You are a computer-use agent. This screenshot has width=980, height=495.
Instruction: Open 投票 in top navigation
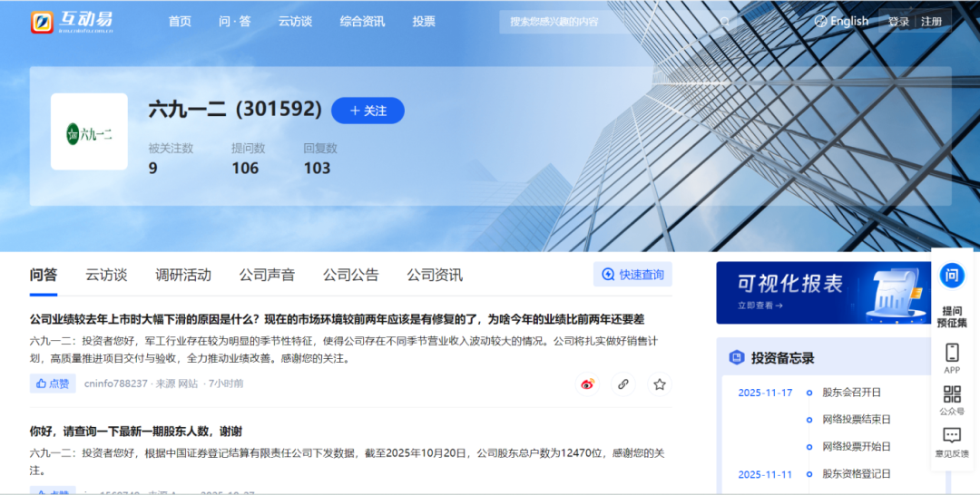coord(424,21)
